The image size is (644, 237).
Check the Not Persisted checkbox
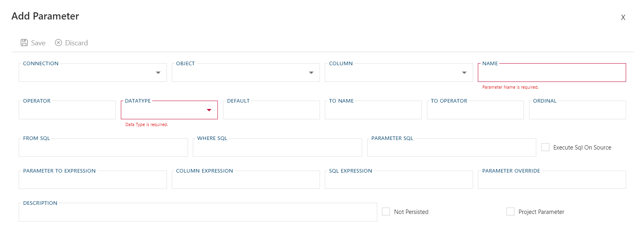click(x=386, y=212)
